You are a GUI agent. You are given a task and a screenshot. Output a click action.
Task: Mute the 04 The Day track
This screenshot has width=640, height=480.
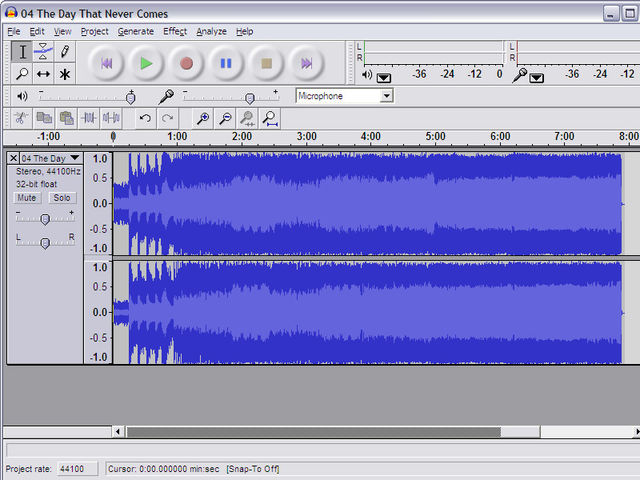pos(27,198)
